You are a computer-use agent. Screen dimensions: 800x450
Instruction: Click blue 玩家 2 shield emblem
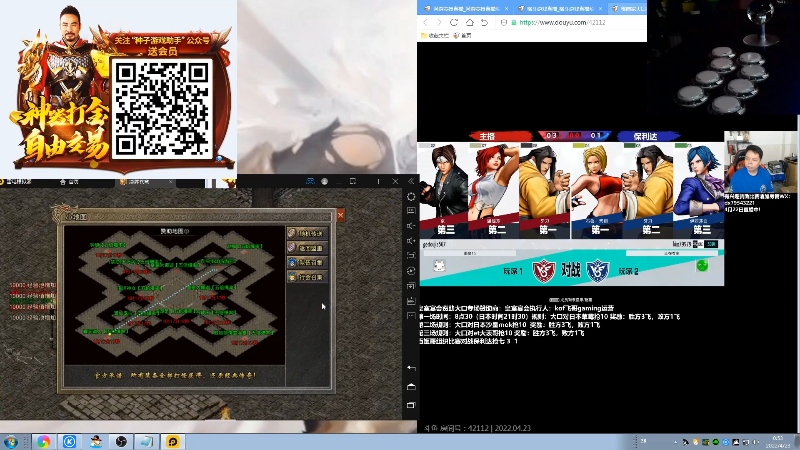tap(597, 271)
